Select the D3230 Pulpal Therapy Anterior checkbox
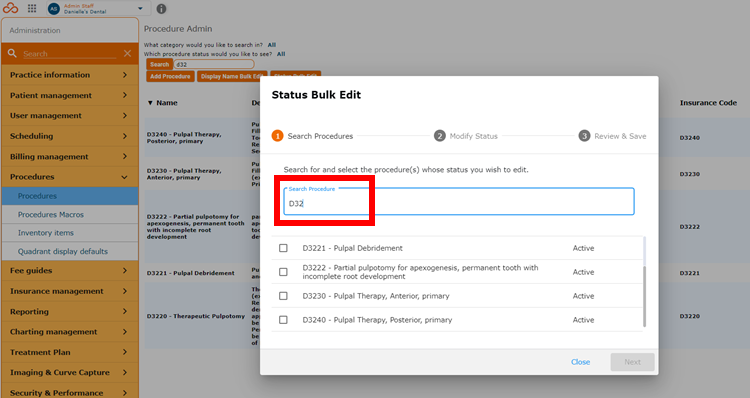Viewport: 750px width, 398px height. coord(283,296)
